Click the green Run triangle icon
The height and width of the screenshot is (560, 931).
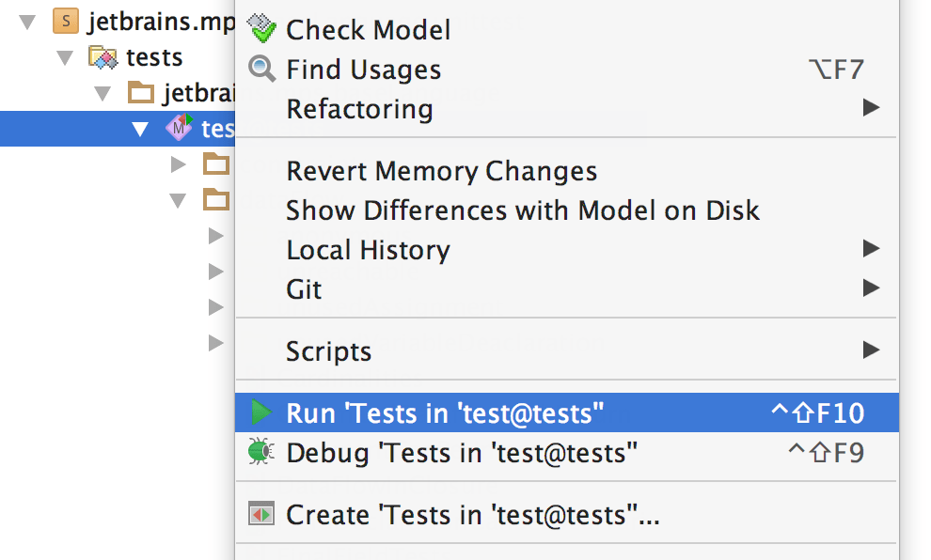point(260,412)
